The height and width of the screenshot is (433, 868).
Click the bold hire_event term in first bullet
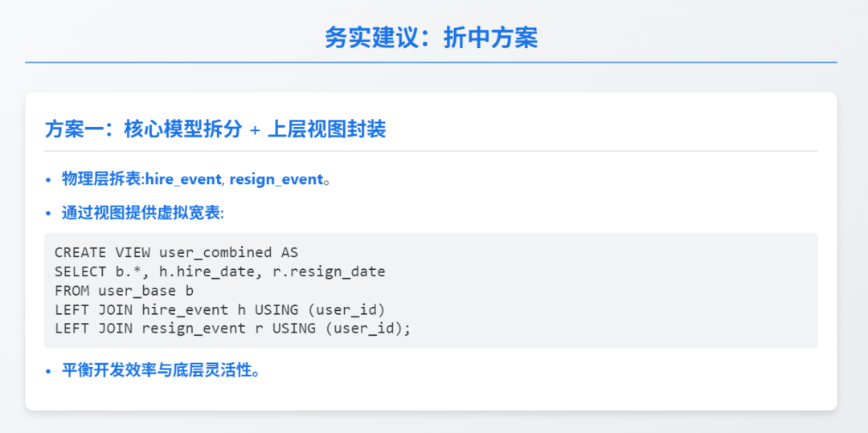183,179
